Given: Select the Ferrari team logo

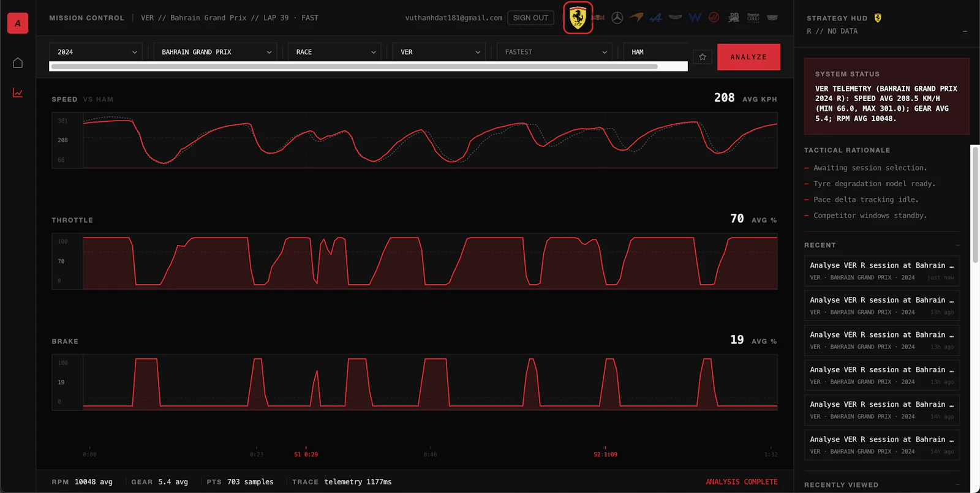Looking at the screenshot, I should coord(578,18).
